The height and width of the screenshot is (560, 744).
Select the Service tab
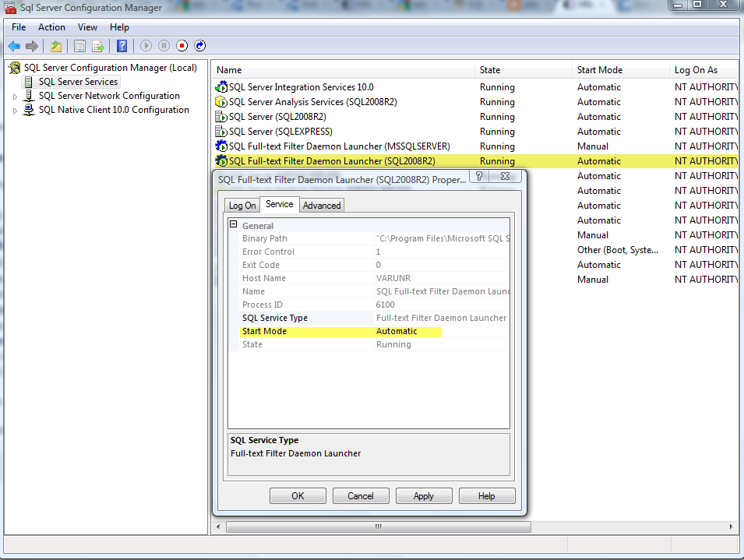[x=280, y=204]
